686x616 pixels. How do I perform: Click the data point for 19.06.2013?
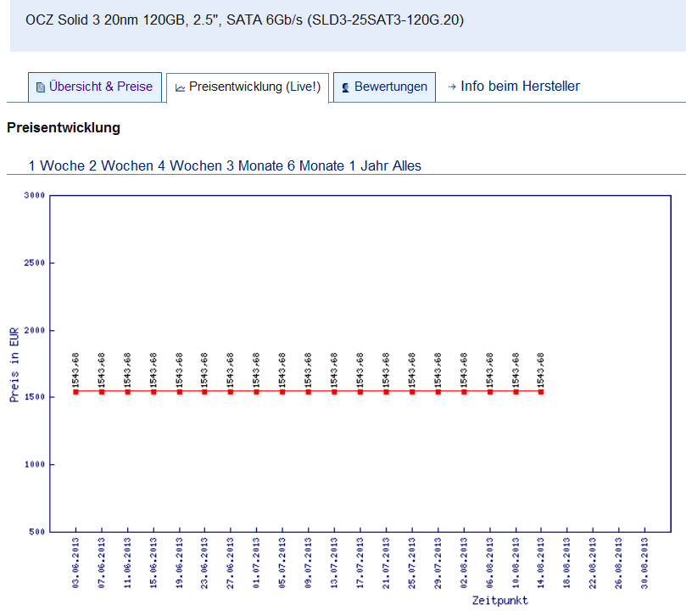tap(180, 392)
